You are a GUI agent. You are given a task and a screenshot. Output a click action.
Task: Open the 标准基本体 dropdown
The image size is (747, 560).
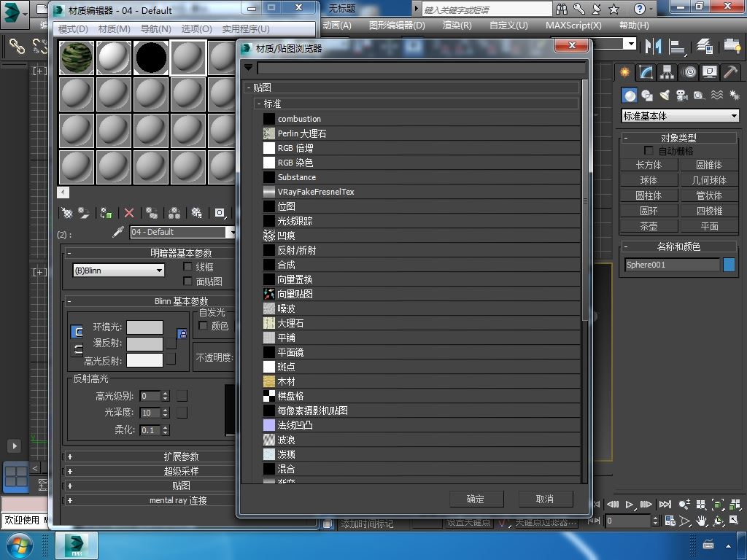point(680,116)
